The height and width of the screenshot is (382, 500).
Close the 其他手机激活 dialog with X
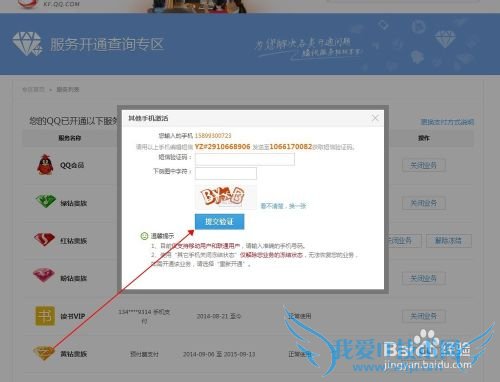375,118
